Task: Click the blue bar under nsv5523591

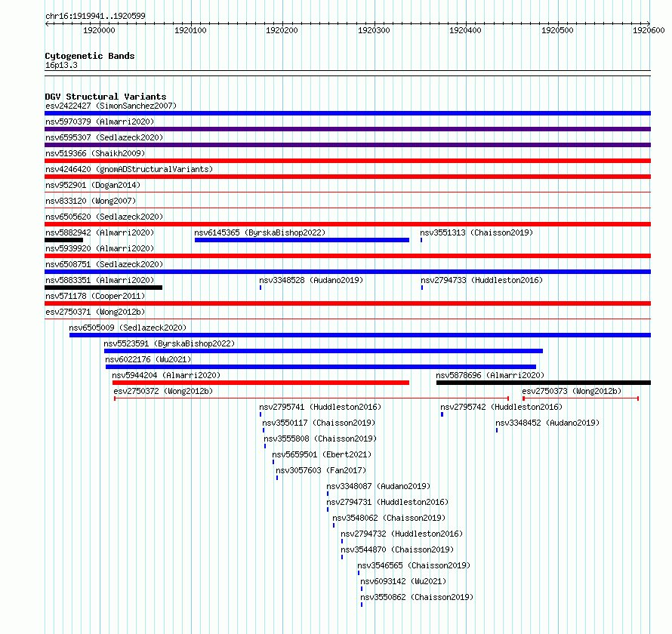Action: [324, 351]
